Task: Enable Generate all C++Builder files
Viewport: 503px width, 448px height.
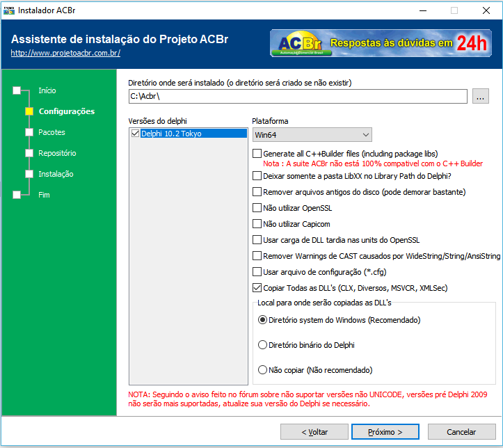Action: pyautogui.click(x=257, y=154)
